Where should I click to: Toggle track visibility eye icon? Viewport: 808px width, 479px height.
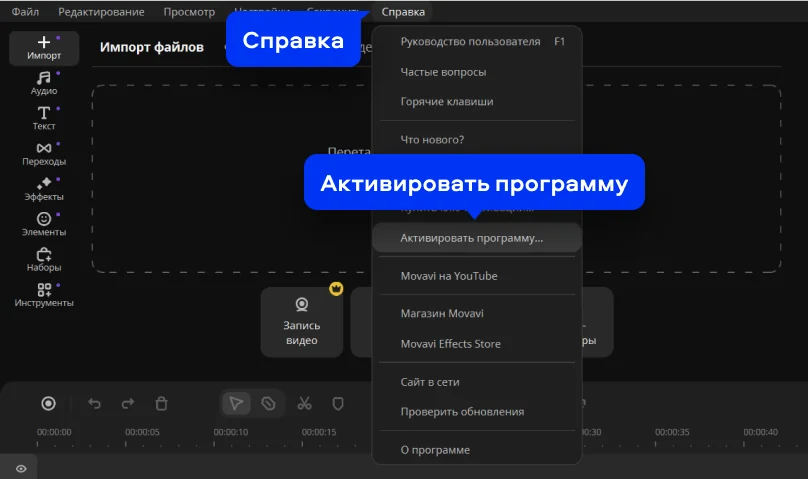click(x=21, y=469)
